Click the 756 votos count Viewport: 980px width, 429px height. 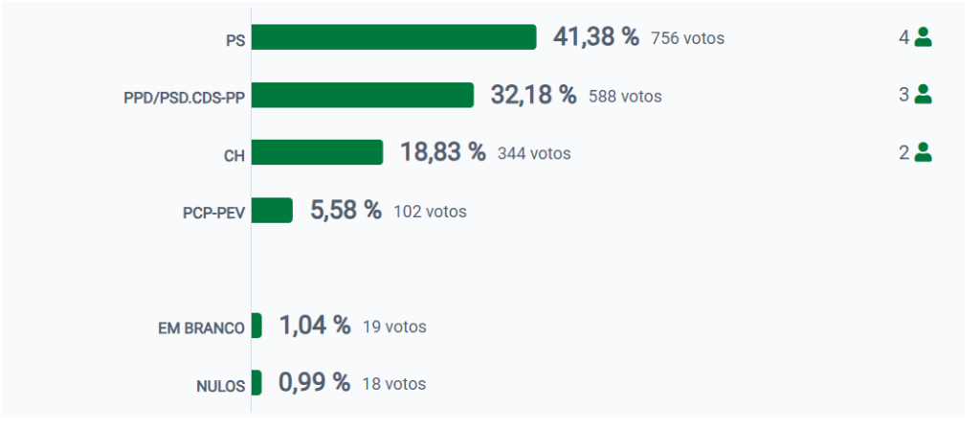click(x=687, y=39)
